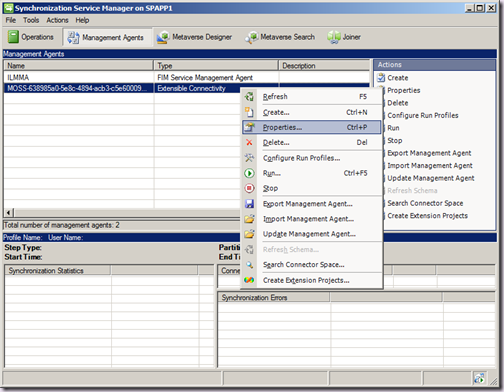
Task: Choose Delete... in the context menu
Action: tap(312, 143)
